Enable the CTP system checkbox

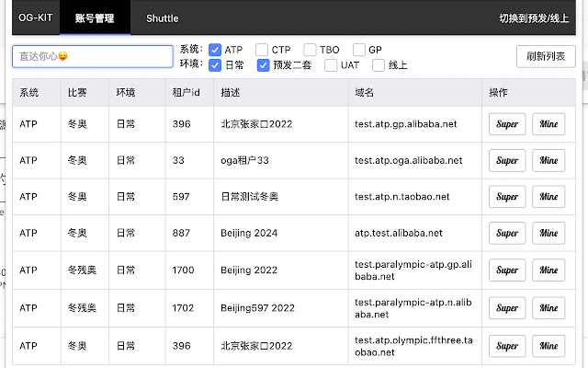(x=262, y=50)
